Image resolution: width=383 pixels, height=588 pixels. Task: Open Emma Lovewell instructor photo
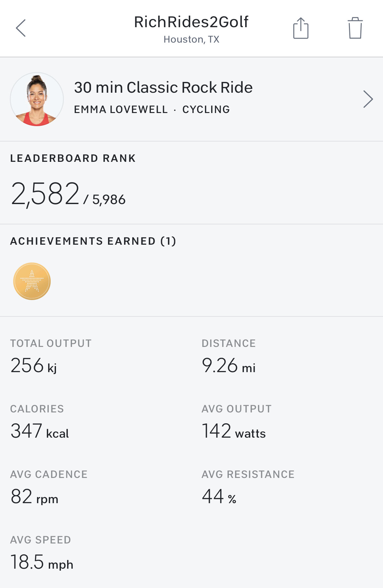pyautogui.click(x=37, y=99)
